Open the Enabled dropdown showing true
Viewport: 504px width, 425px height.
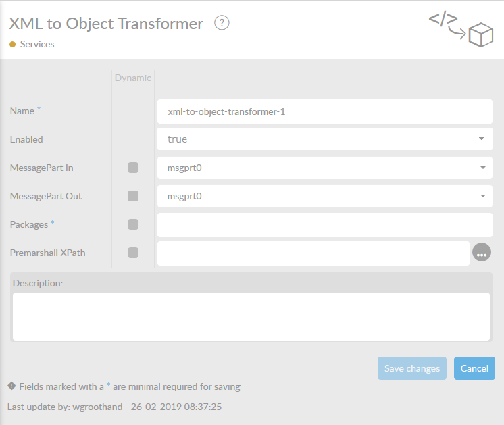tap(324, 139)
